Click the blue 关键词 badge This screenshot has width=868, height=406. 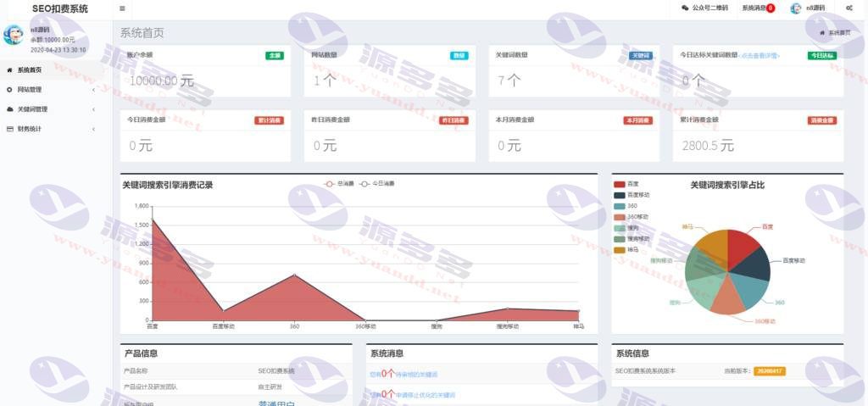(x=642, y=56)
